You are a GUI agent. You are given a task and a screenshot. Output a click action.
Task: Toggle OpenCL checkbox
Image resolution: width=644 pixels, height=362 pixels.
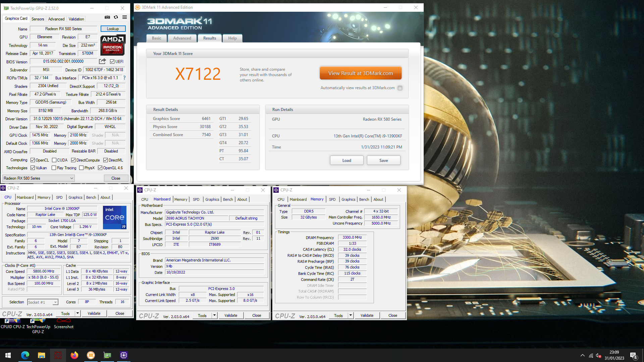33,160
